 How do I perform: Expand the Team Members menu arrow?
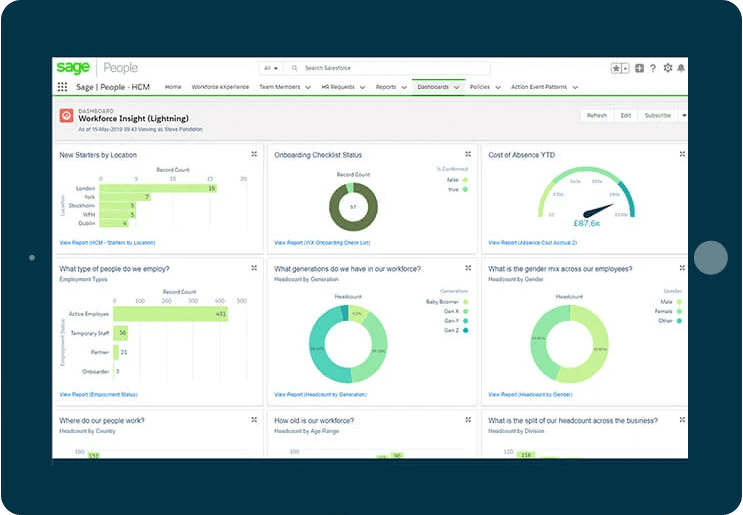click(306, 87)
